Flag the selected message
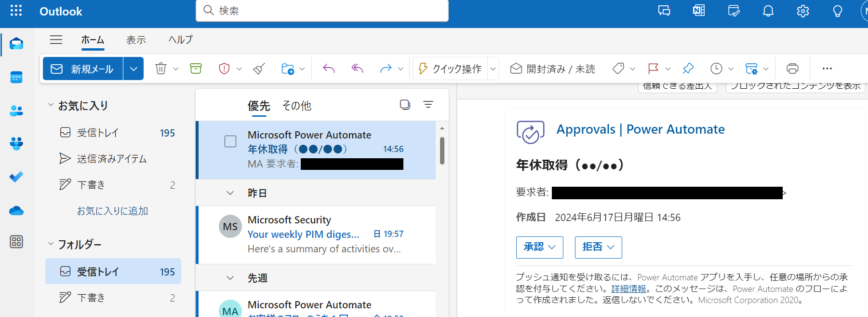This screenshot has width=868, height=317. pyautogui.click(x=654, y=69)
